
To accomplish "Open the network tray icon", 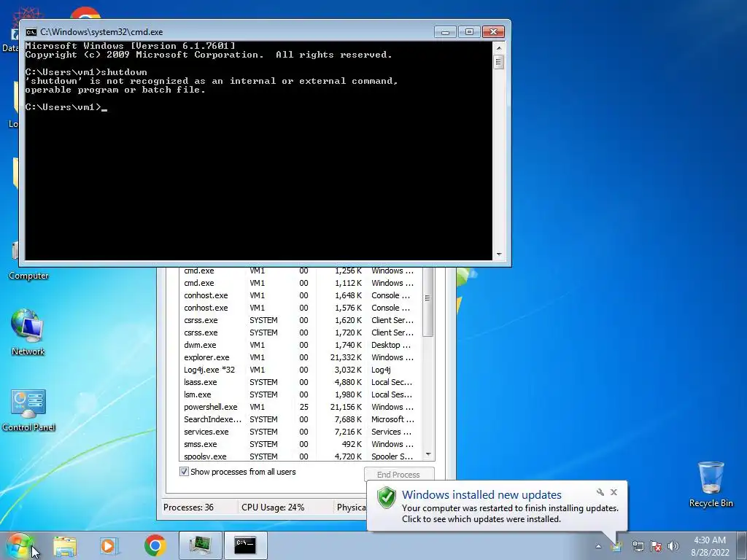I will click(x=638, y=546).
